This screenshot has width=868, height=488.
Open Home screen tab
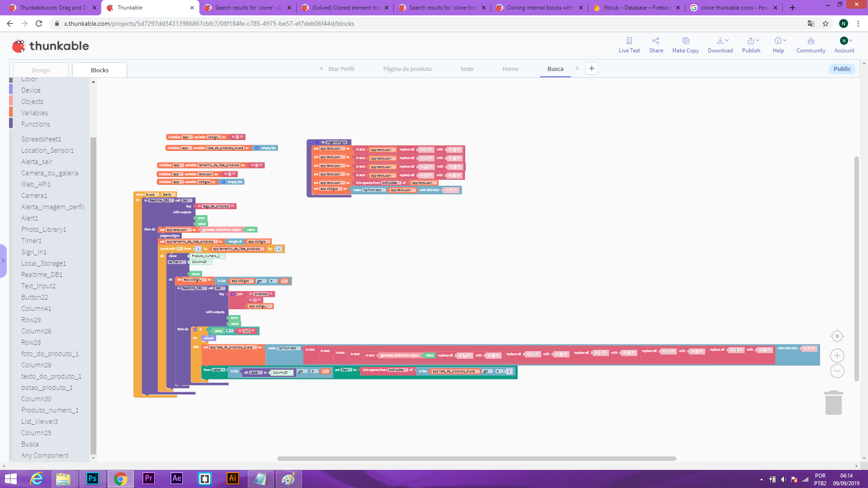510,69
